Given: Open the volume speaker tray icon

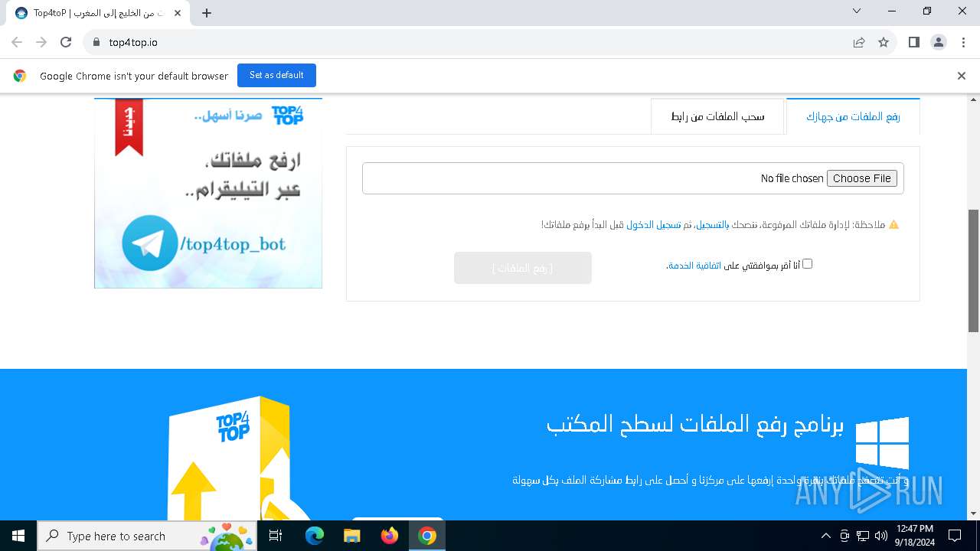Looking at the screenshot, I should [881, 536].
